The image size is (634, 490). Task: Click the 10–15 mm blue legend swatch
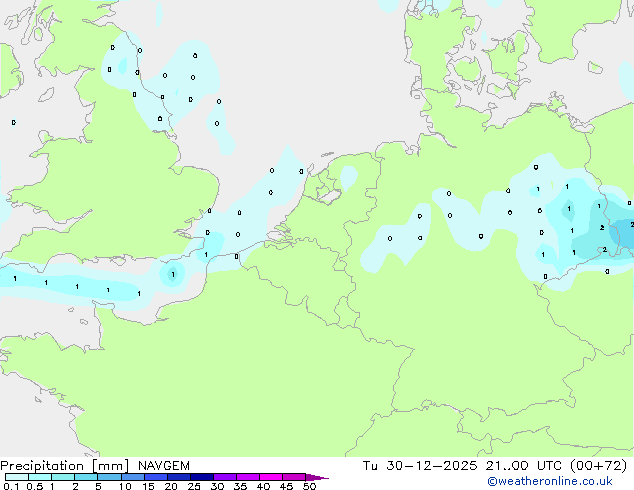tap(133, 477)
